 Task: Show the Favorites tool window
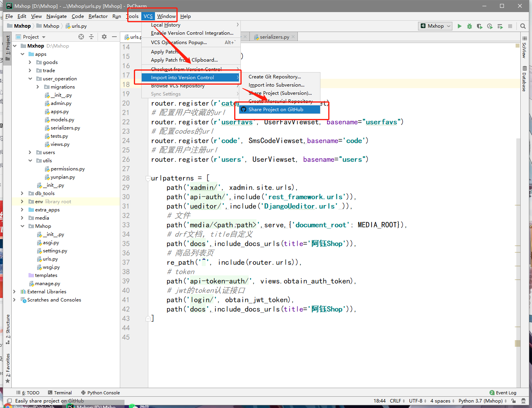coord(8,368)
